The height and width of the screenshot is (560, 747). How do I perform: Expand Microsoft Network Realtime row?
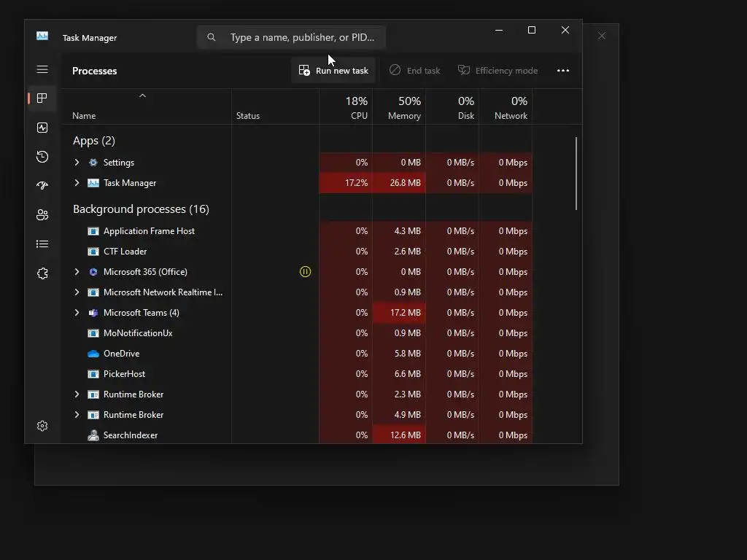[77, 292]
